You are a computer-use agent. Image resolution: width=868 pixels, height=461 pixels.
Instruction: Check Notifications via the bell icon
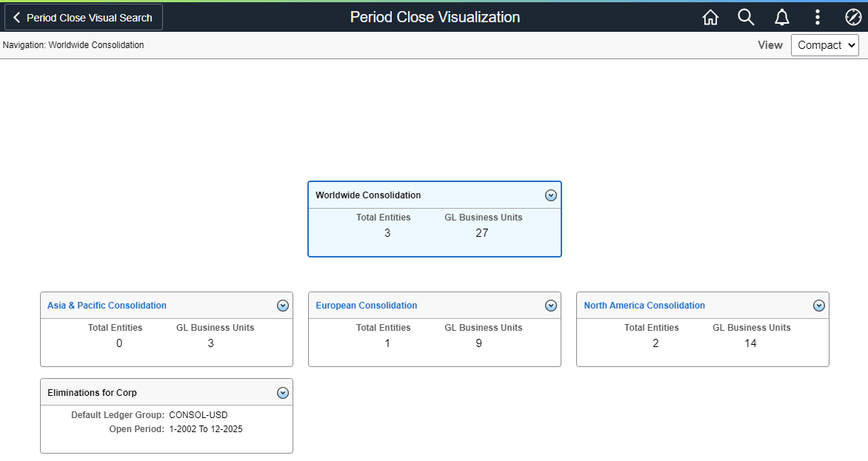781,16
